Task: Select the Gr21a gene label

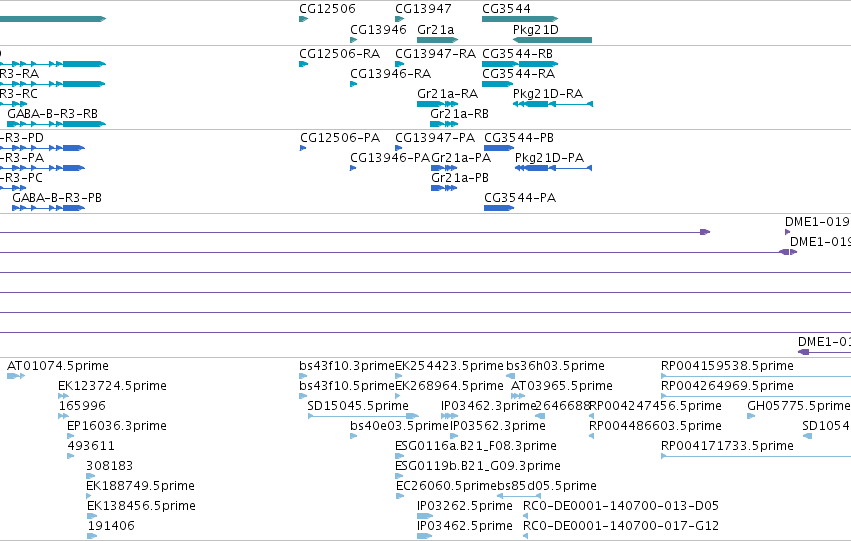Action: 435,29
